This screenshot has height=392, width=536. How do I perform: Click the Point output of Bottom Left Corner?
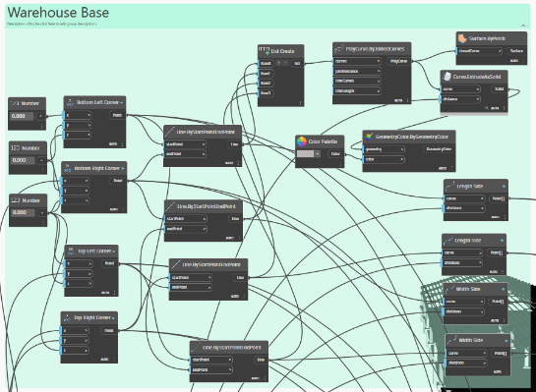coord(117,115)
